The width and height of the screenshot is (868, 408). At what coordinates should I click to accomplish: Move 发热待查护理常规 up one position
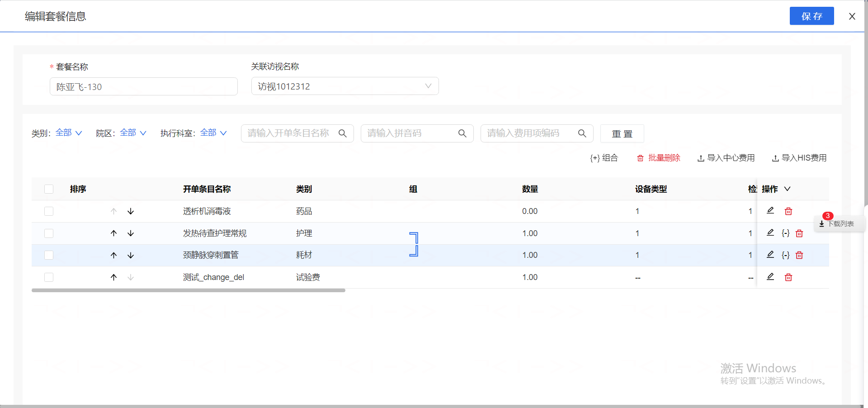point(113,233)
